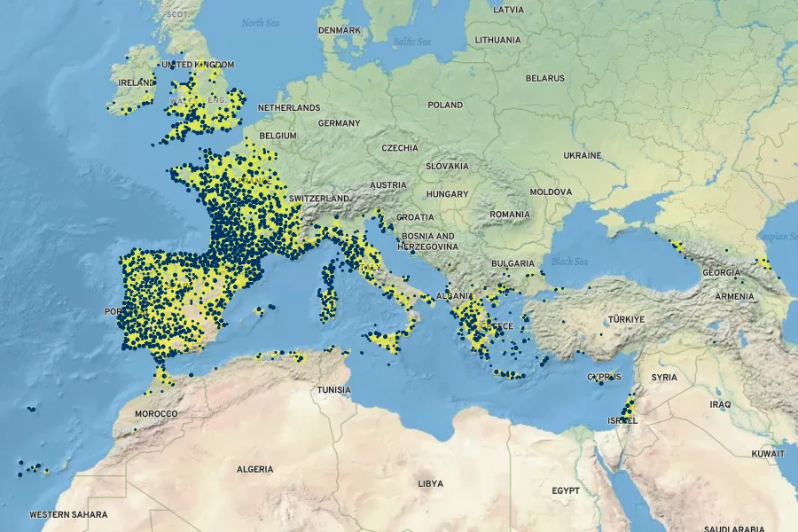Click the Germany country label
The height and width of the screenshot is (532, 798).
(339, 123)
